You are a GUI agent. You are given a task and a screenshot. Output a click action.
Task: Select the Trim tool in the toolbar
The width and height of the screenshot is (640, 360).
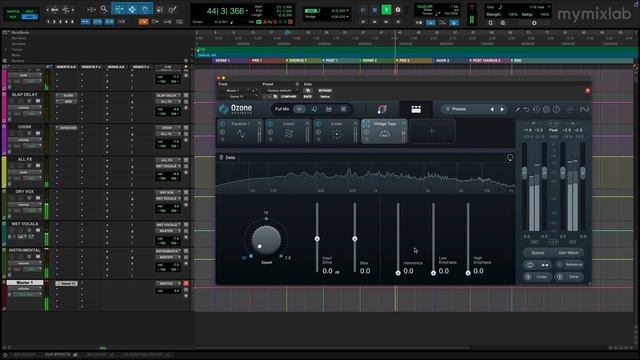coord(118,9)
